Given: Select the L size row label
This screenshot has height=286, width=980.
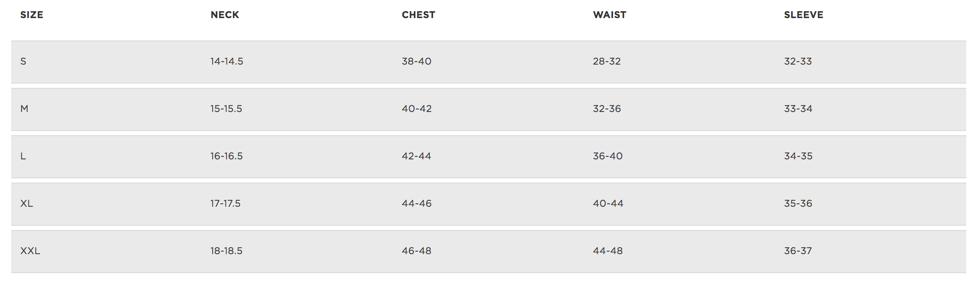Looking at the screenshot, I should [23, 156].
